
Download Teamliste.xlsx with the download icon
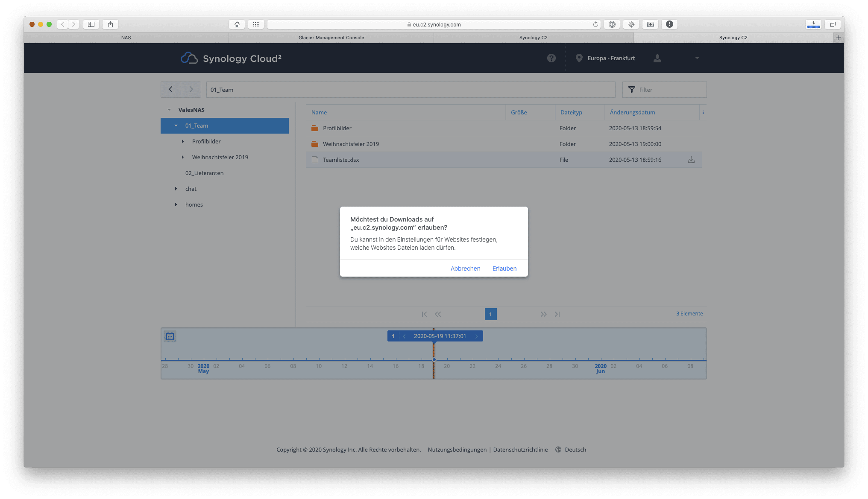pyautogui.click(x=691, y=160)
